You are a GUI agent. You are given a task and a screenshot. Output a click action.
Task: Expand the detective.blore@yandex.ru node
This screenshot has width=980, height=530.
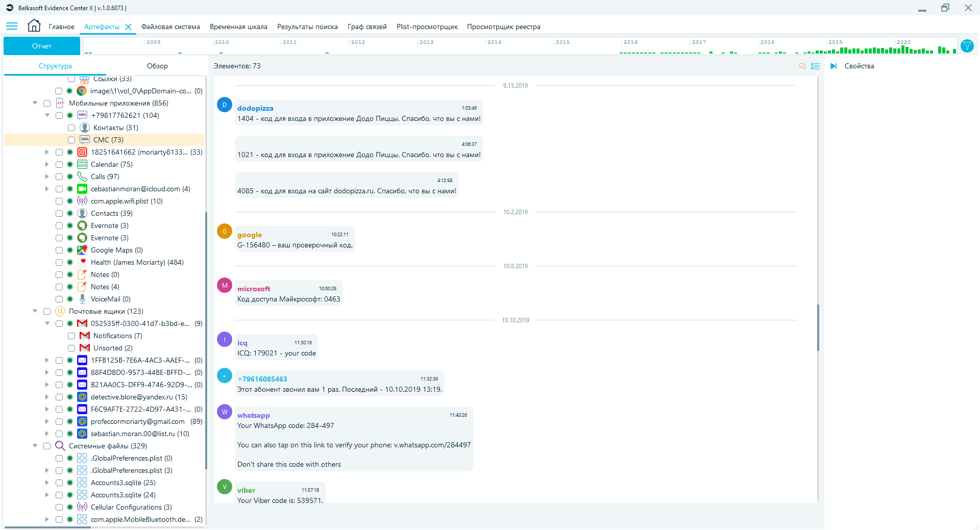47,397
